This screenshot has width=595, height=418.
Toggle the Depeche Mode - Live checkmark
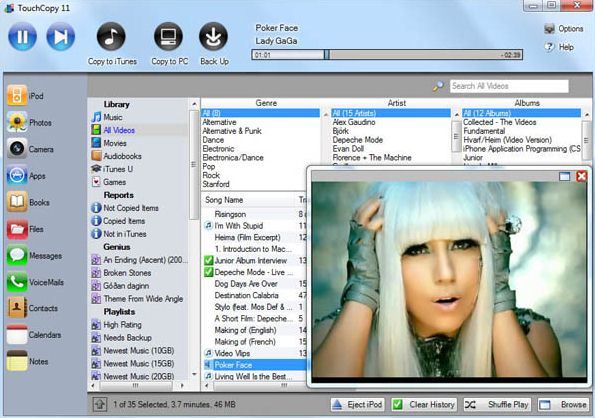click(x=208, y=272)
